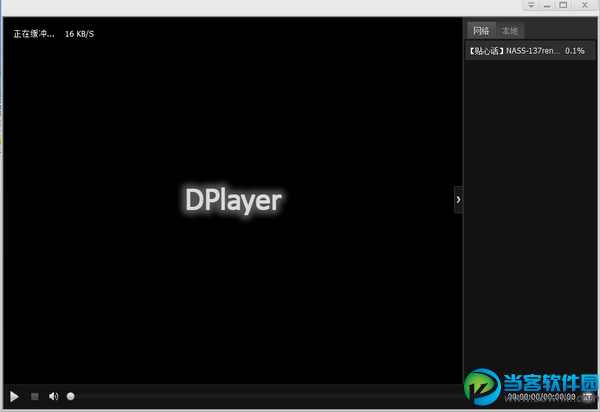600x412 pixels.
Task: Maximize the DPlayer window
Action: (563, 5)
